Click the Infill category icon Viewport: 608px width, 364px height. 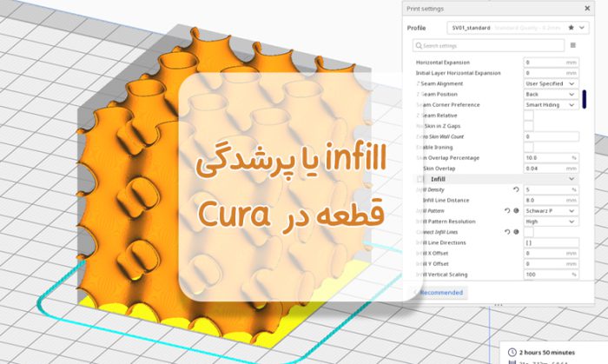pos(420,179)
